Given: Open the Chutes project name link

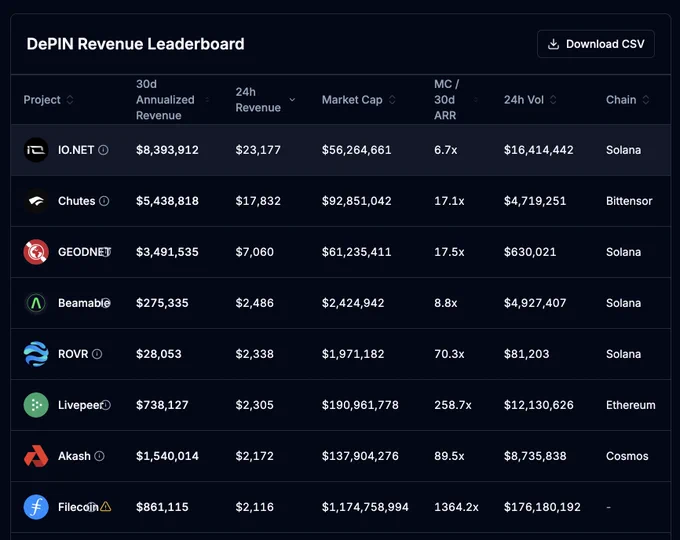Looking at the screenshot, I should click(76, 201).
